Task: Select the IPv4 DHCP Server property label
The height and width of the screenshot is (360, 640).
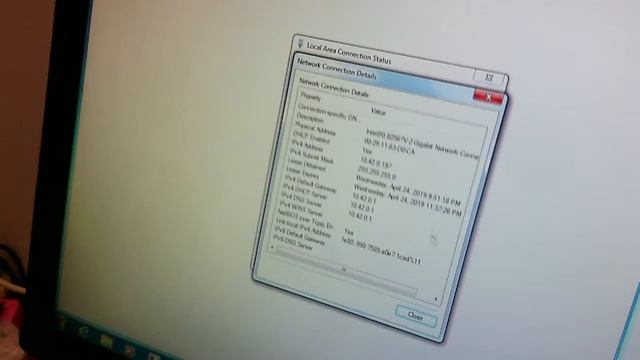Action: pyautogui.click(x=304, y=191)
